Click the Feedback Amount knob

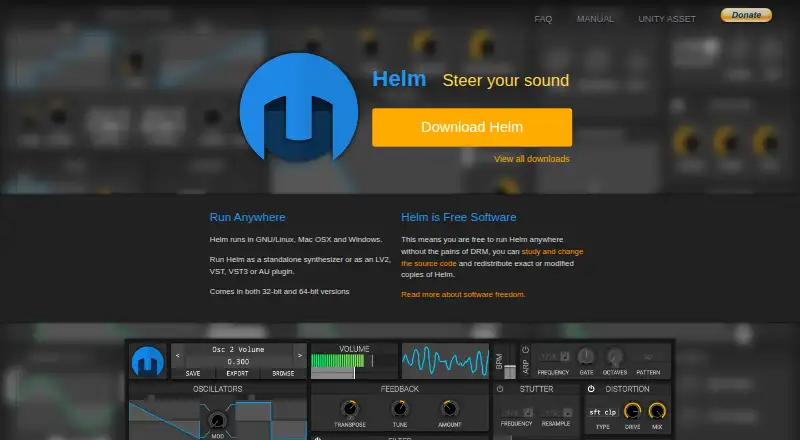449,409
